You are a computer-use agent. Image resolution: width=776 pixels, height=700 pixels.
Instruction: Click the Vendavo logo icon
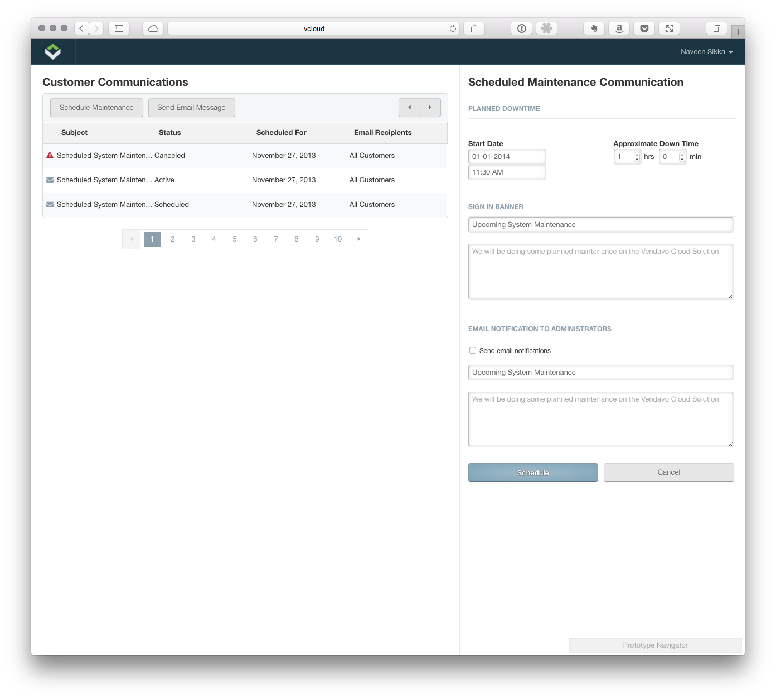(x=53, y=52)
